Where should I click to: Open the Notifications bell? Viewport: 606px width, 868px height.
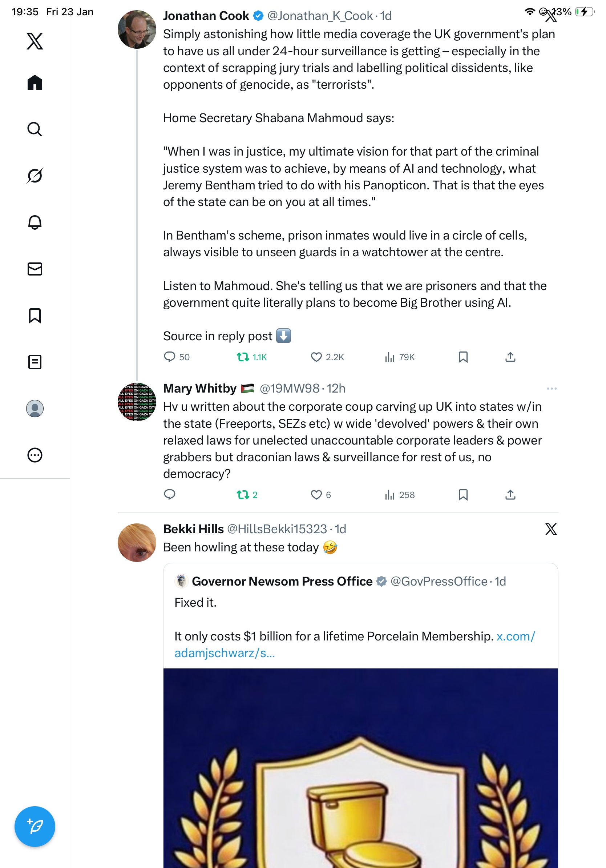(x=35, y=222)
